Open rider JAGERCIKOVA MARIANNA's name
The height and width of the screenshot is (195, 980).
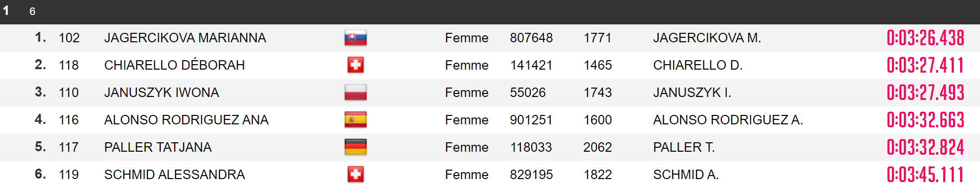[x=185, y=38]
